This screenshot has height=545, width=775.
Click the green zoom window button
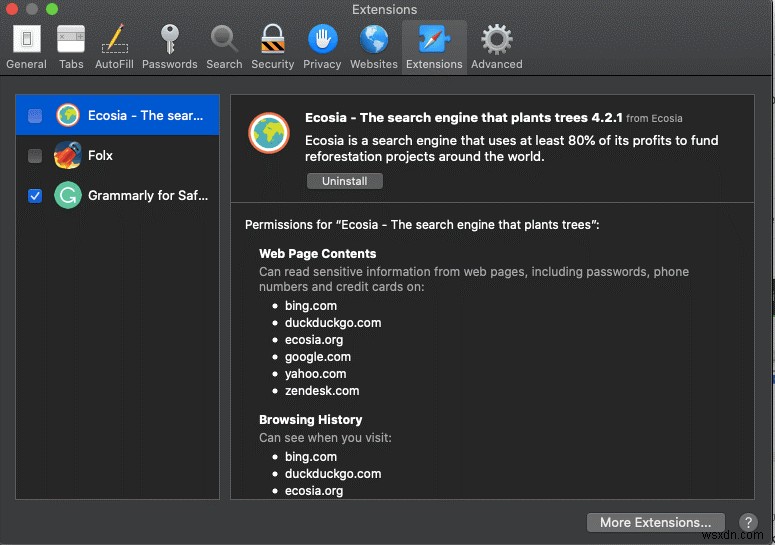pyautogui.click(x=51, y=8)
